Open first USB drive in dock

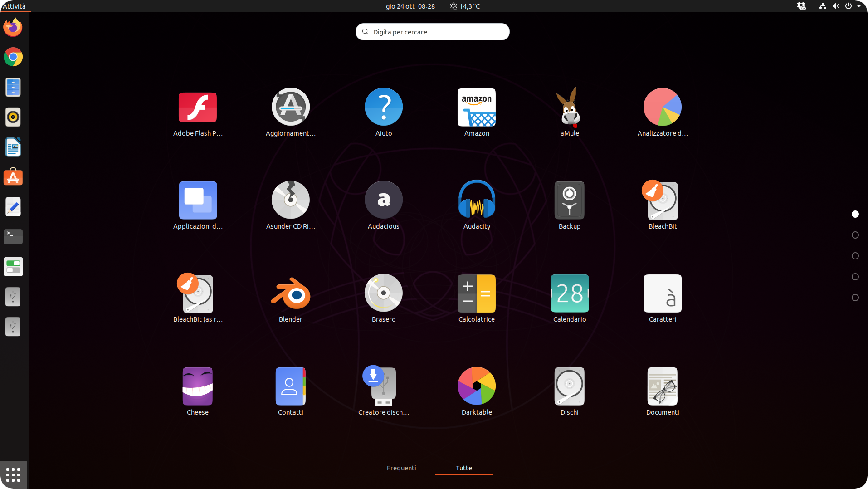tap(13, 297)
